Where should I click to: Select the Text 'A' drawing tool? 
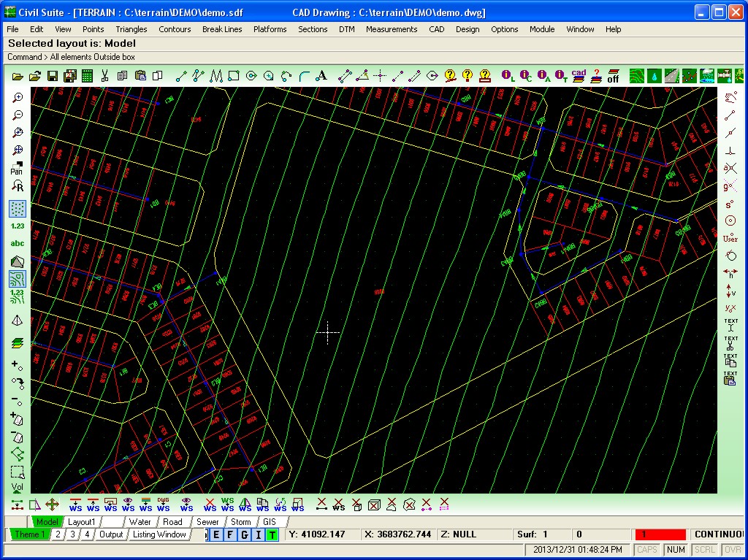pyautogui.click(x=321, y=76)
